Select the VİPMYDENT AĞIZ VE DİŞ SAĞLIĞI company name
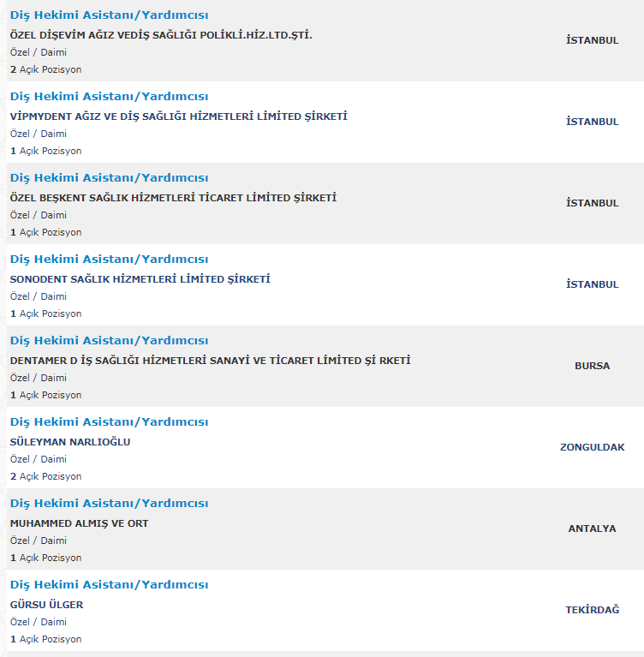Viewport: 644px width, 657px height. pos(178,116)
